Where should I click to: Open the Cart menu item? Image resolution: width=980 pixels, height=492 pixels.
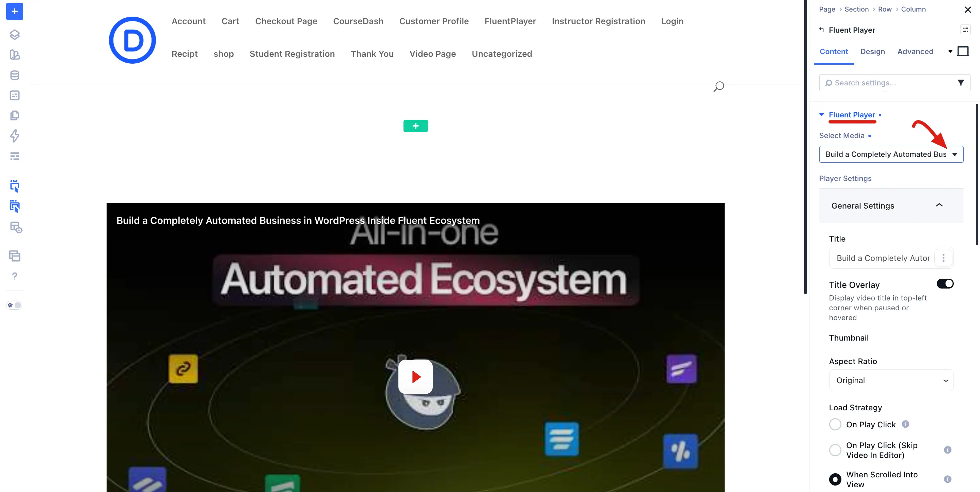(x=231, y=21)
